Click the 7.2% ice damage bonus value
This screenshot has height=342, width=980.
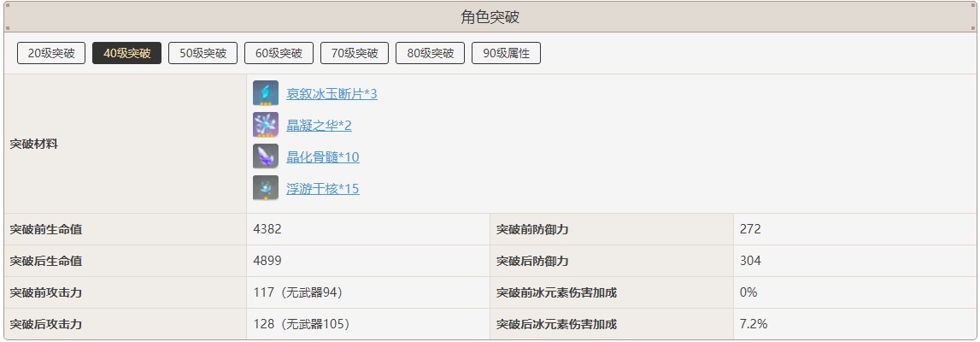pyautogui.click(x=753, y=324)
